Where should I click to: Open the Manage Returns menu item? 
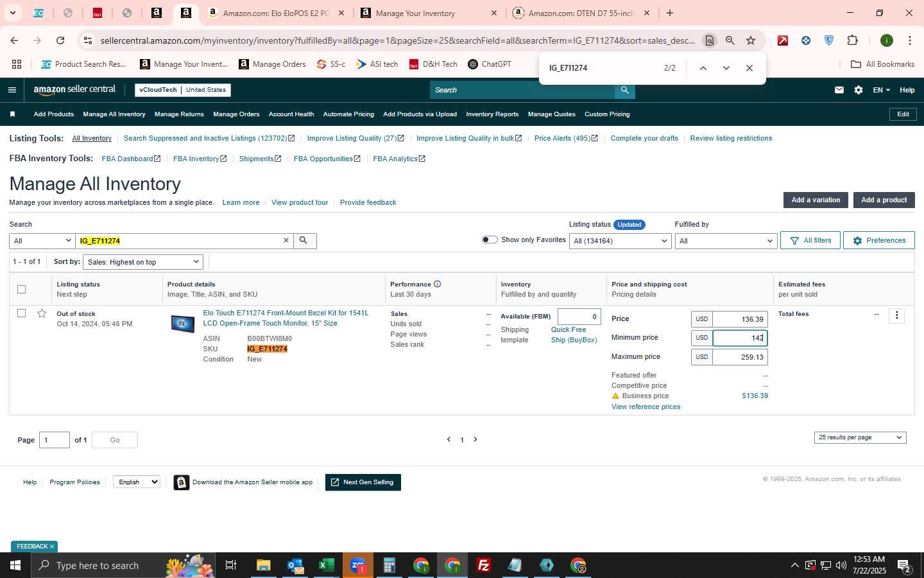point(179,114)
